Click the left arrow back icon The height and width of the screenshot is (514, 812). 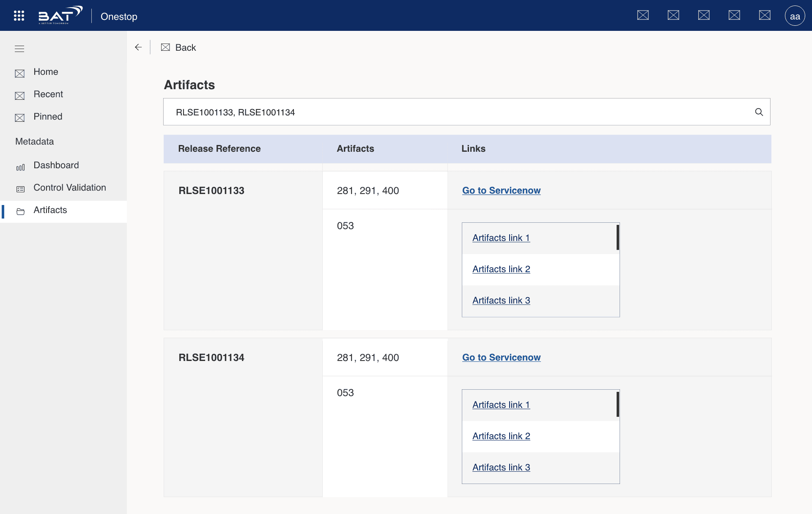pos(138,47)
